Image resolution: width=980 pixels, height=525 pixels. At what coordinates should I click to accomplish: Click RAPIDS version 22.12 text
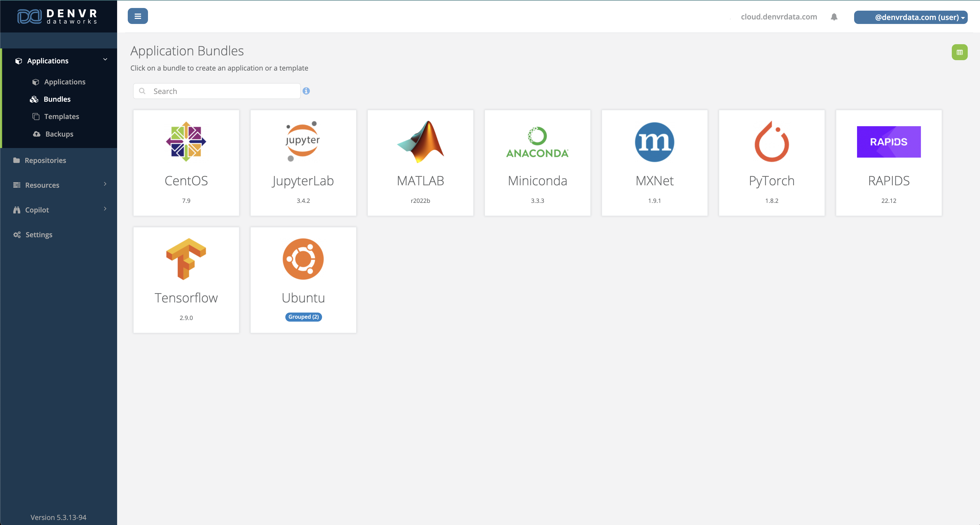[x=889, y=200]
